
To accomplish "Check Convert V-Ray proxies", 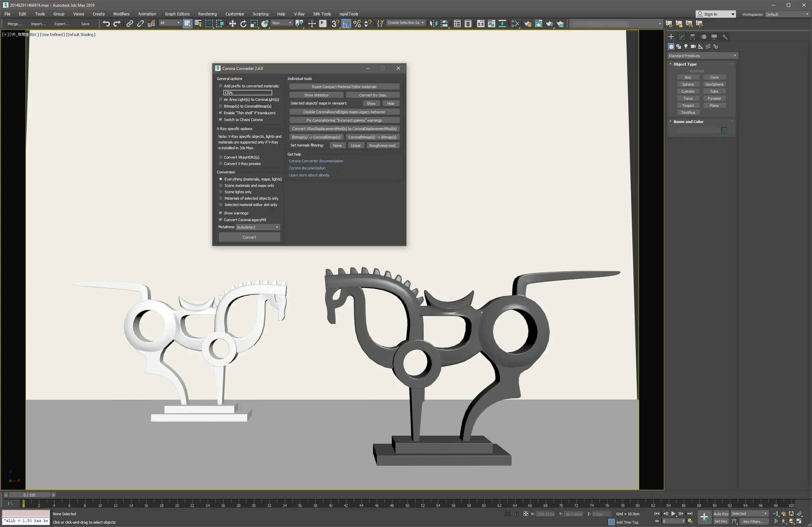I will tap(221, 164).
